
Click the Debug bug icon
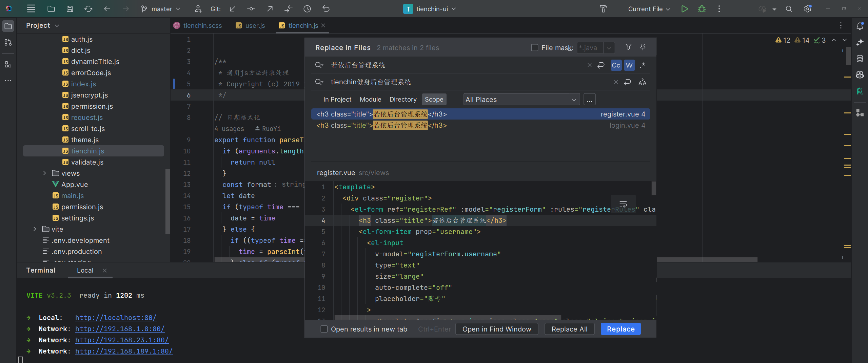(702, 9)
